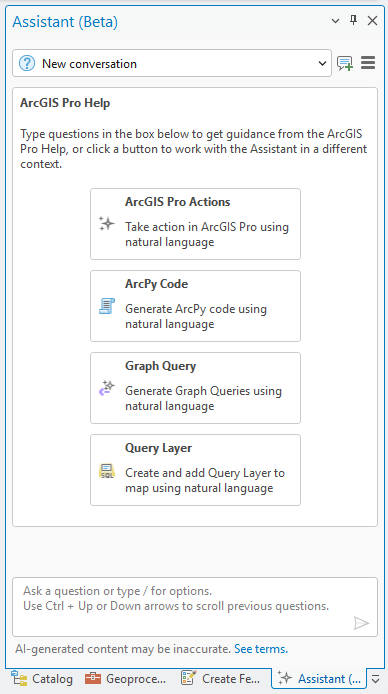Click the Assistant (Beta) pane title
Viewport: 388px width, 694px height.
65,21
